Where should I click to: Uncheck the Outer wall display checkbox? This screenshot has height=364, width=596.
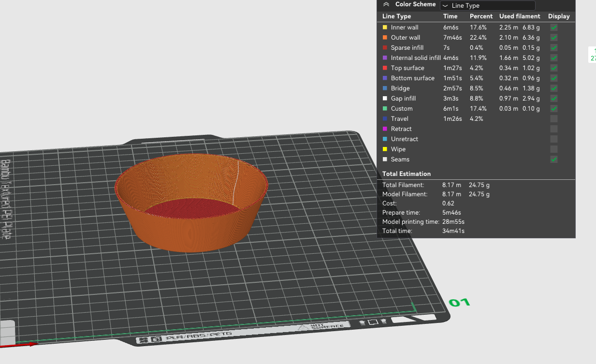pos(554,38)
